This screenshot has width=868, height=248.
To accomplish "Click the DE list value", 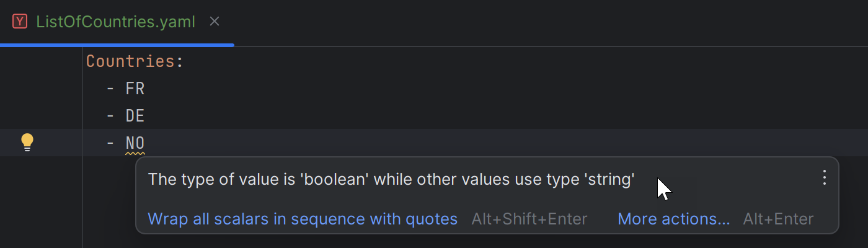I will pyautogui.click(x=135, y=116).
